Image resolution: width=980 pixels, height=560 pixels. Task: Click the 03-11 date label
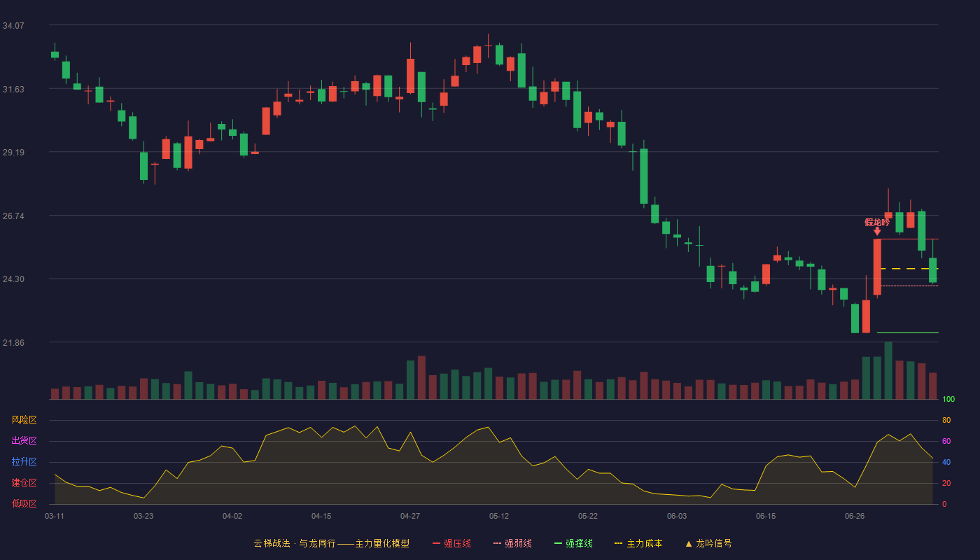(x=55, y=516)
